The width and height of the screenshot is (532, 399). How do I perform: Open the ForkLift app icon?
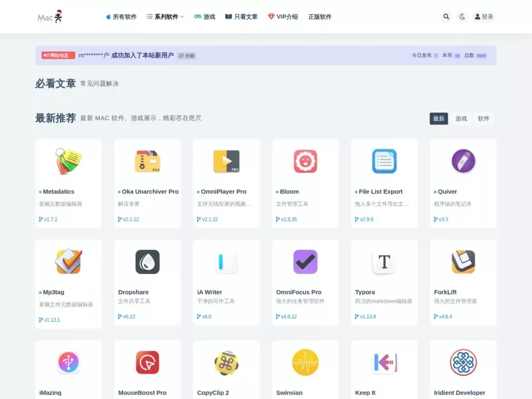[x=463, y=261]
